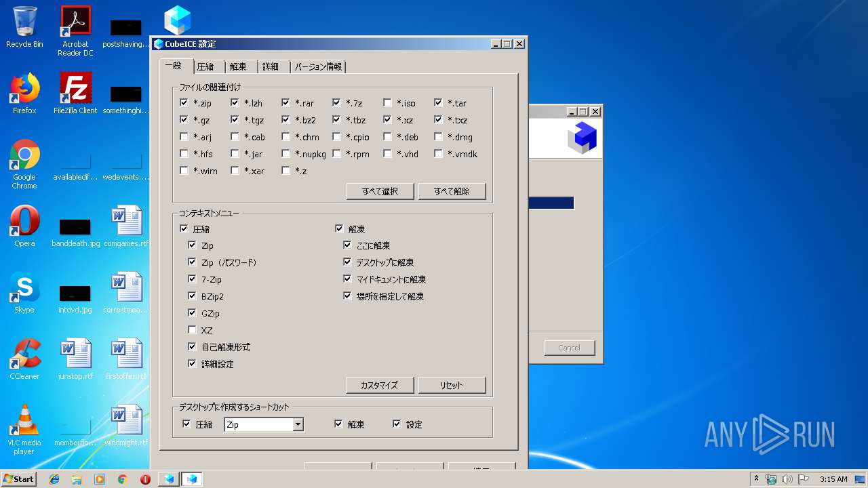This screenshot has width=868, height=488.
Task: Show hidden tray icons arrow
Action: (757, 479)
